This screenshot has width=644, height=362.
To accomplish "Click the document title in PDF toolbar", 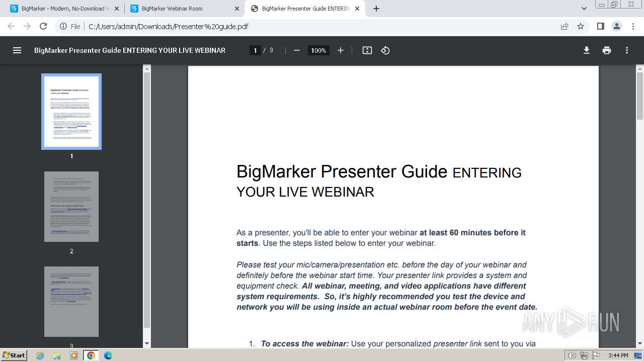I will tap(130, 50).
